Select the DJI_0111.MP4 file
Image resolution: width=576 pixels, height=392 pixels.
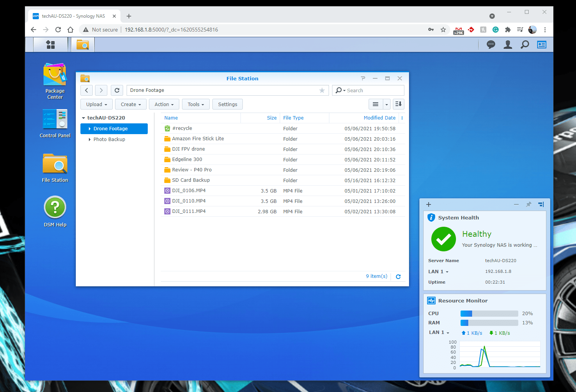coord(283,211)
